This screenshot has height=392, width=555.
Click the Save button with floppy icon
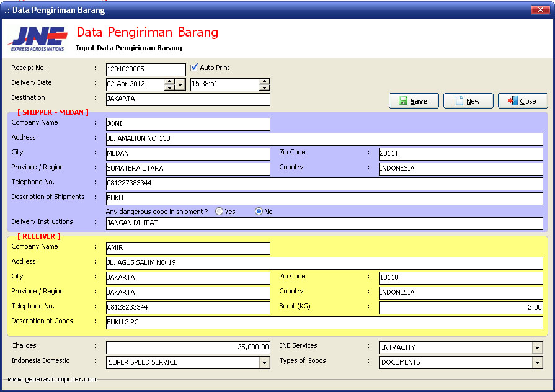point(414,101)
